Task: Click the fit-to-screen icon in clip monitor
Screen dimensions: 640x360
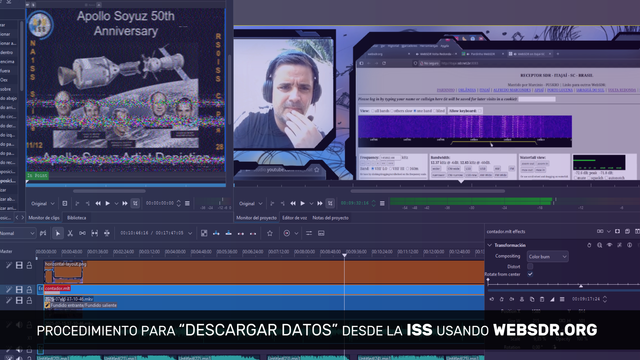Action: [x=65, y=203]
